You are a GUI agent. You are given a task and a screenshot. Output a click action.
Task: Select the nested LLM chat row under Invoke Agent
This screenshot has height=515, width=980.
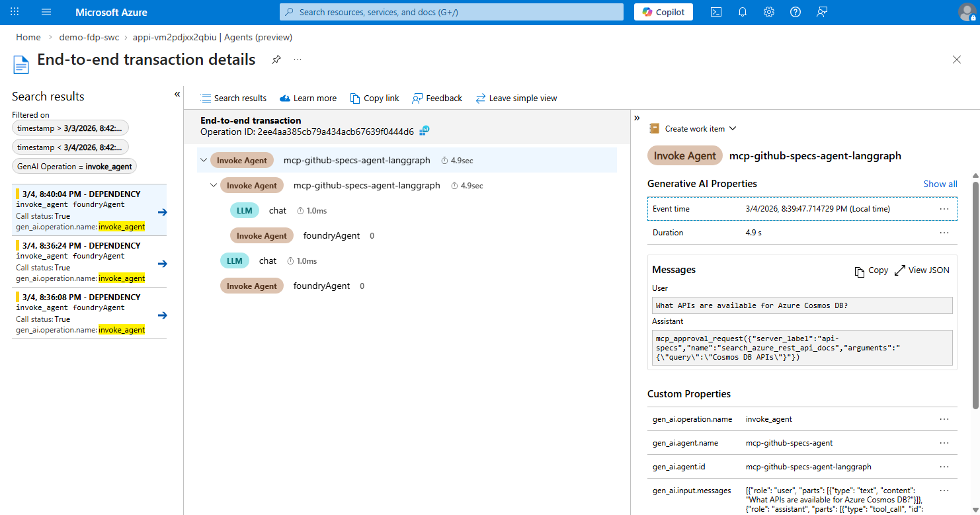click(x=407, y=210)
